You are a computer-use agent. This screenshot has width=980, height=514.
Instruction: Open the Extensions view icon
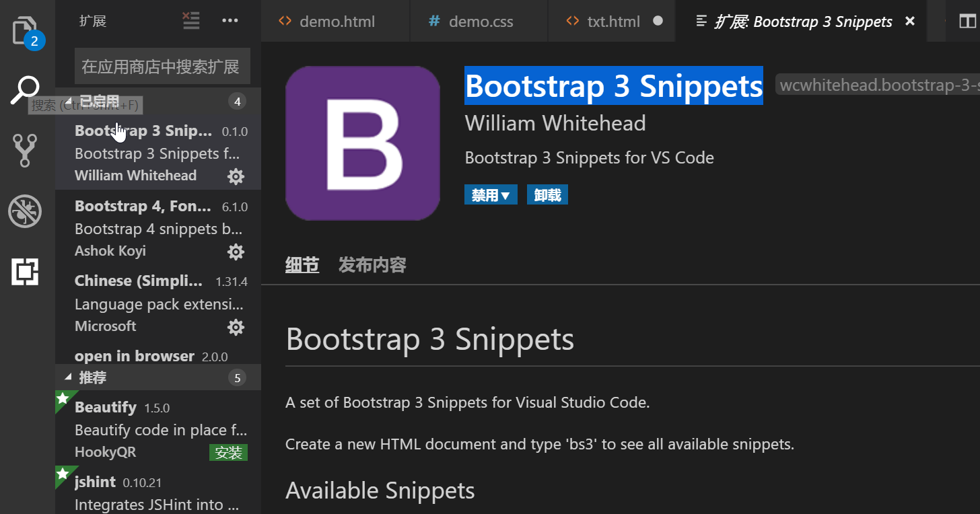pos(25,272)
